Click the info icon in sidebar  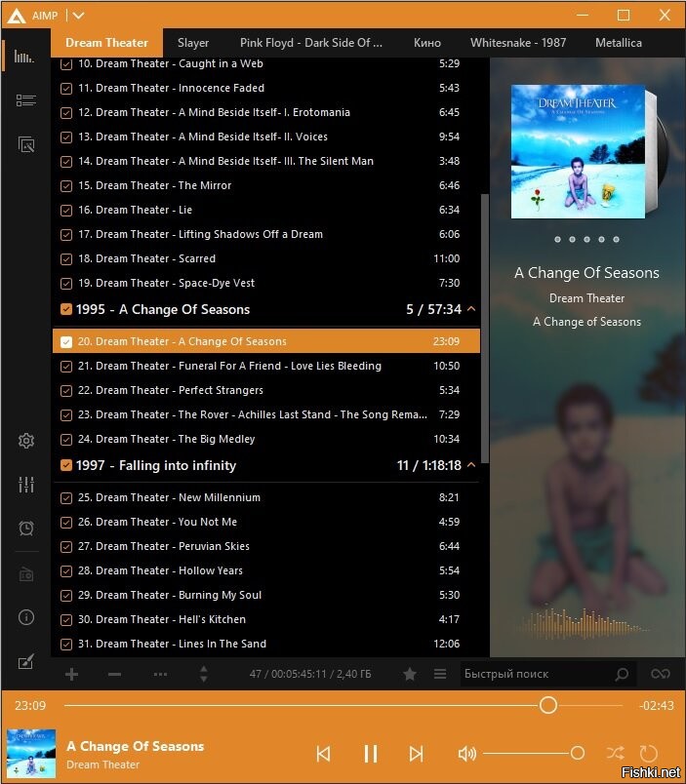(x=26, y=617)
